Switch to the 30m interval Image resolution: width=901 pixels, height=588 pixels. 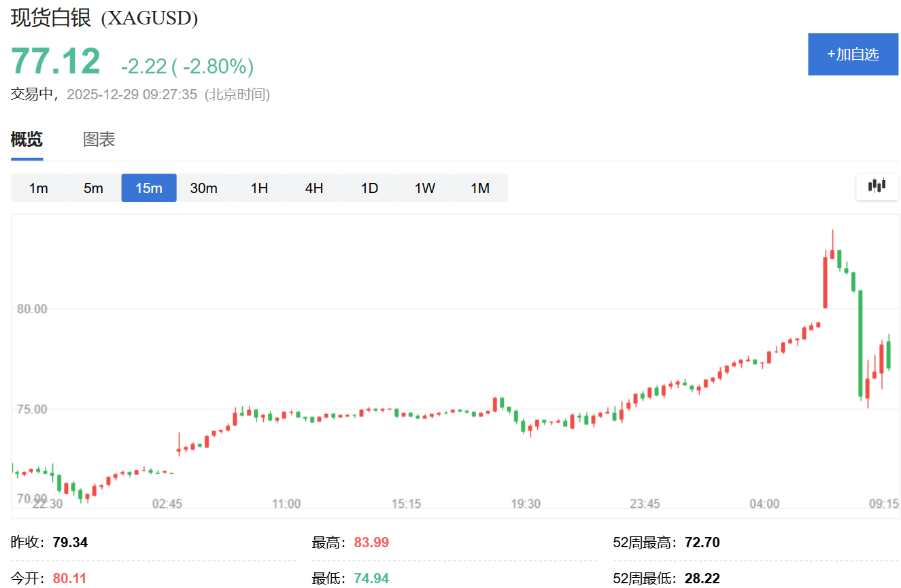[204, 188]
